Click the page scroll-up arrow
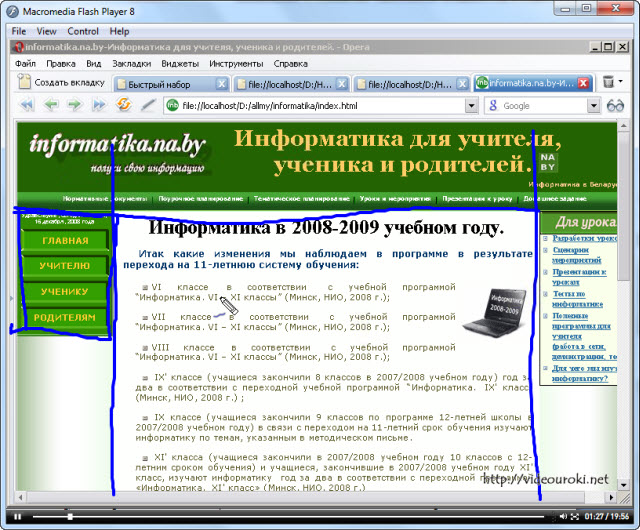 tap(623, 126)
